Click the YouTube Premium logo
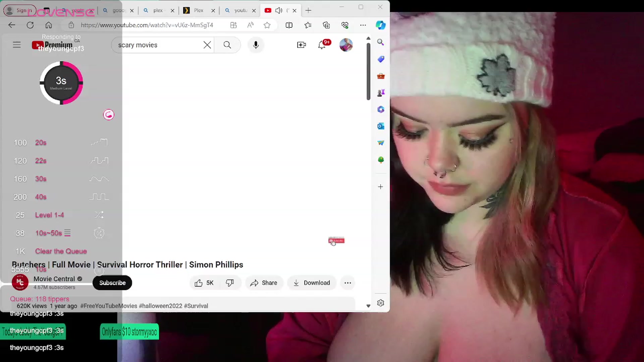This screenshot has height=362, width=644. click(52, 45)
